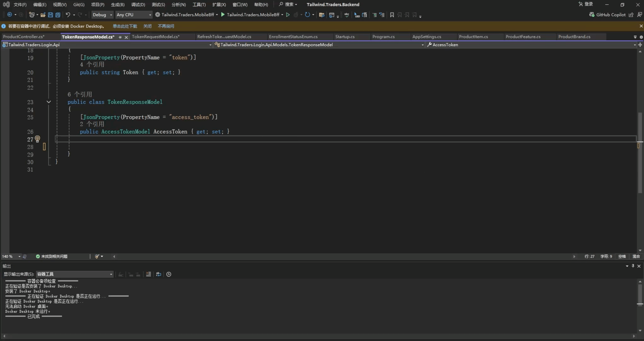
Task: Click the Save All toolbar icon
Action: 58,15
